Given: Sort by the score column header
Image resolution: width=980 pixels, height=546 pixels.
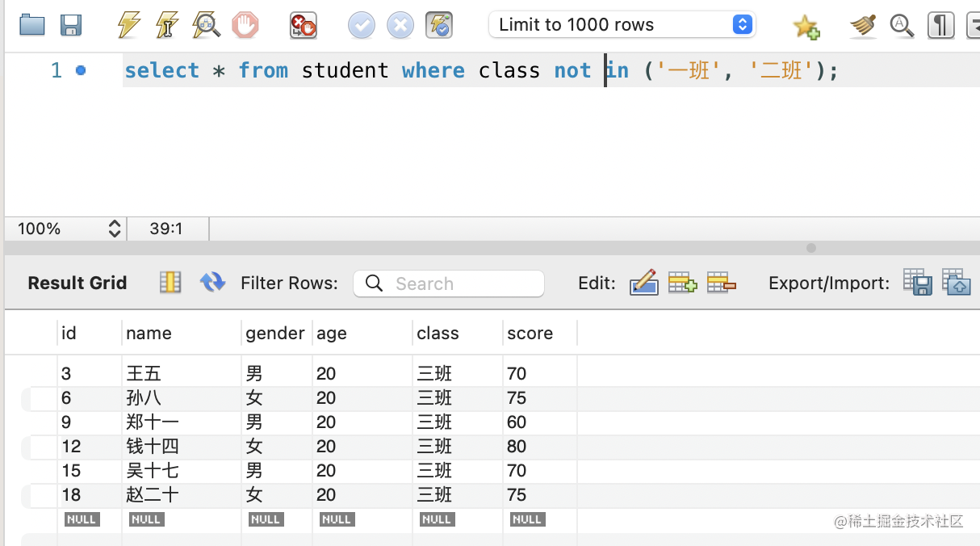Looking at the screenshot, I should point(530,333).
